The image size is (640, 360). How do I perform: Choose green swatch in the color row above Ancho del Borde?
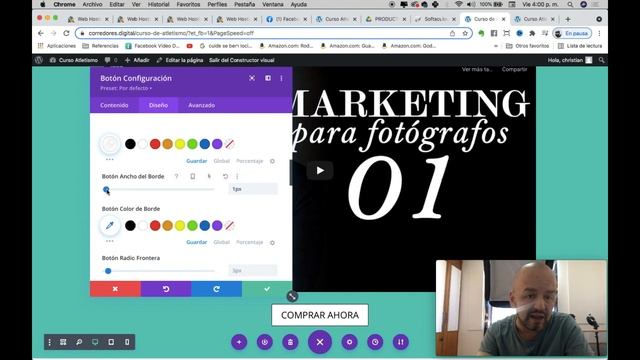pos(192,144)
